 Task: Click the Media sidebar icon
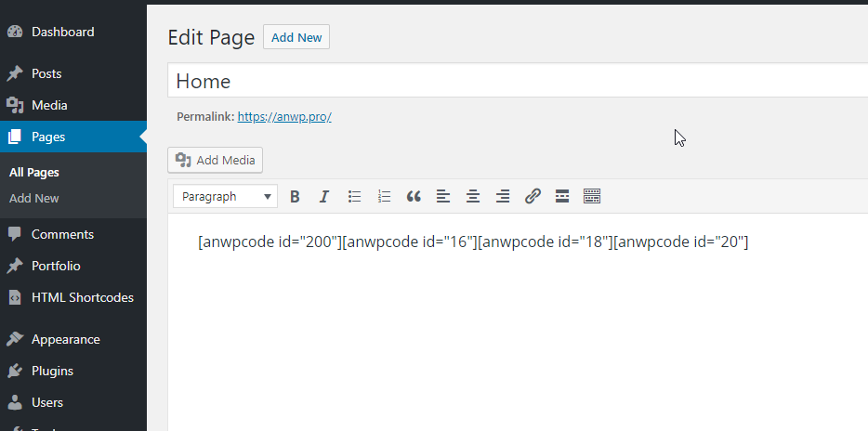[15, 105]
